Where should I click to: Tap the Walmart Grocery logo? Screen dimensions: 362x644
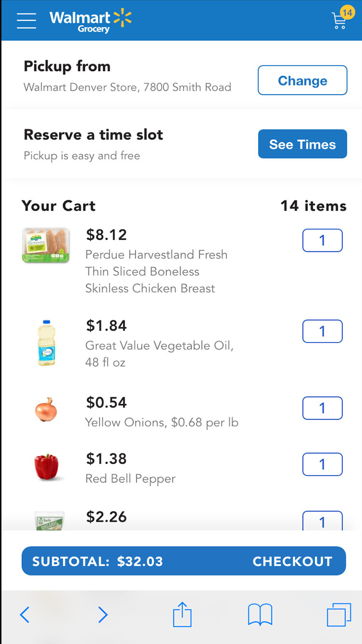(90, 21)
